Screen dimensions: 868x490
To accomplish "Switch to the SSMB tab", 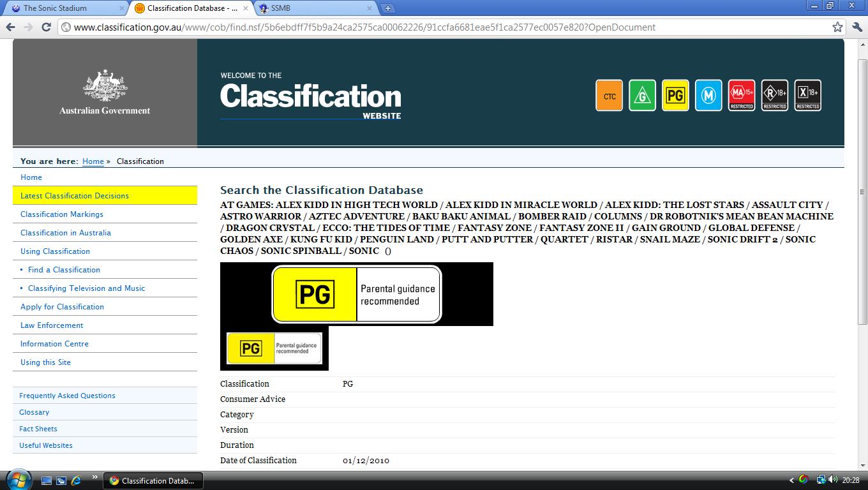I will click(x=315, y=8).
